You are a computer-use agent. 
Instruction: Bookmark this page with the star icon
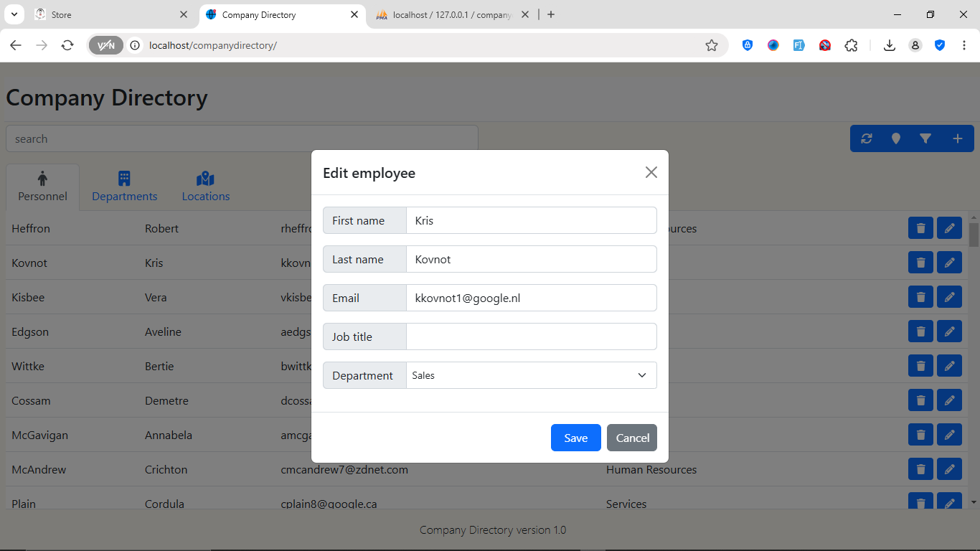tap(711, 45)
